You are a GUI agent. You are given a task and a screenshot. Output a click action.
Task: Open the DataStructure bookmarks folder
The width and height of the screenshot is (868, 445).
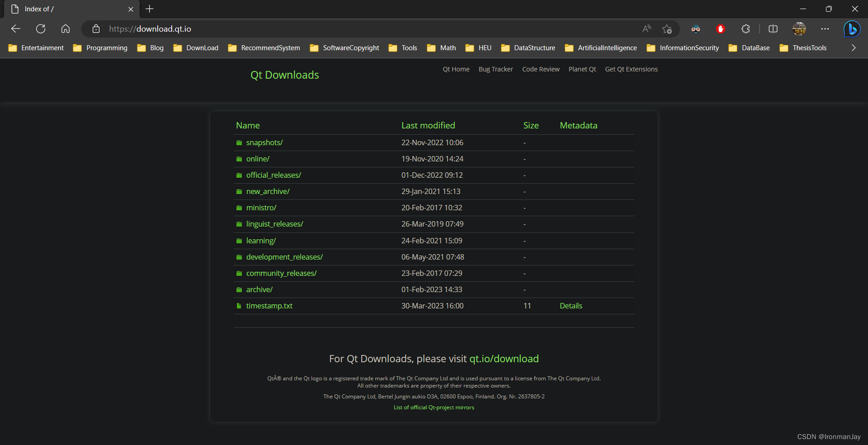click(x=528, y=48)
